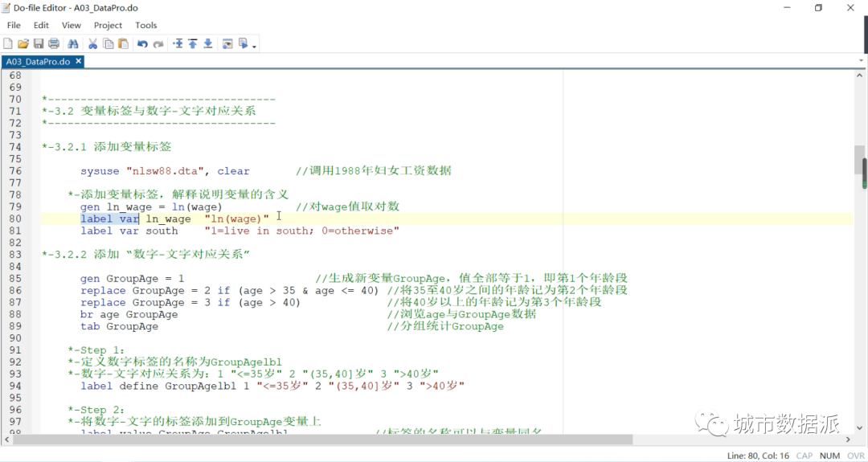Click the vertical scrollbar up arrow
Viewport: 868px width, 462px height.
(859, 76)
